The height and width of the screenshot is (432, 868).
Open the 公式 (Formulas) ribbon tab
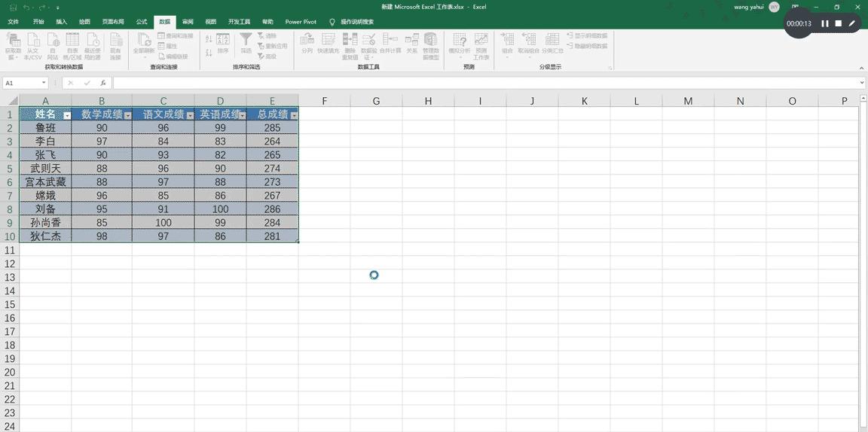(142, 22)
